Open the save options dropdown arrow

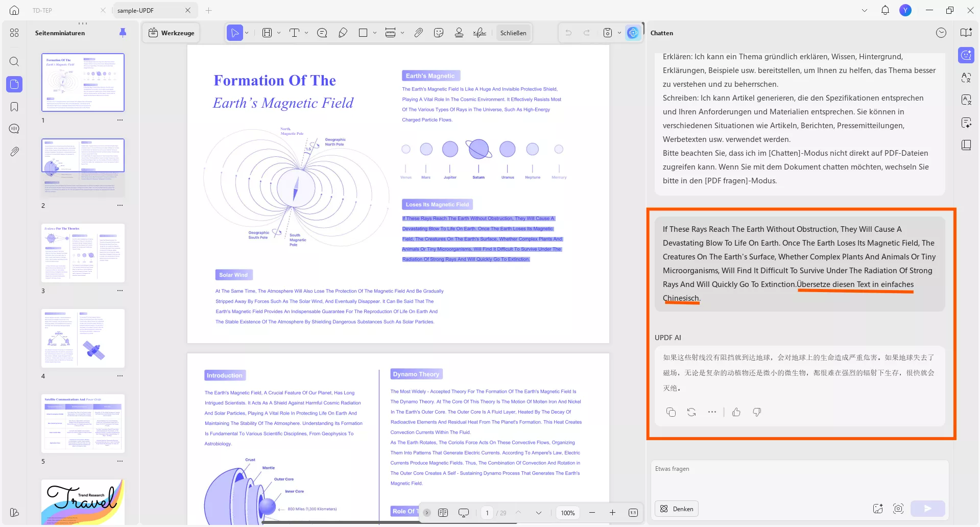(619, 32)
